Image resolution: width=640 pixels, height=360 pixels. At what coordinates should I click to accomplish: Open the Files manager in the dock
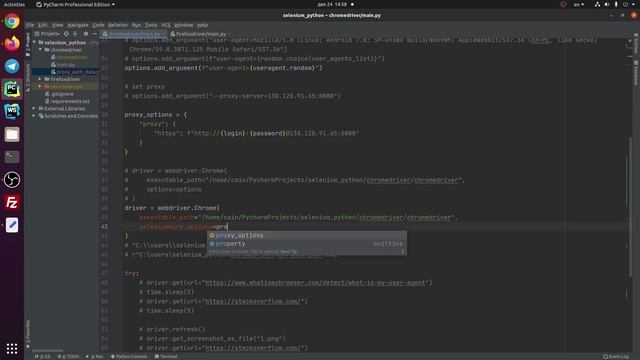pos(12,134)
